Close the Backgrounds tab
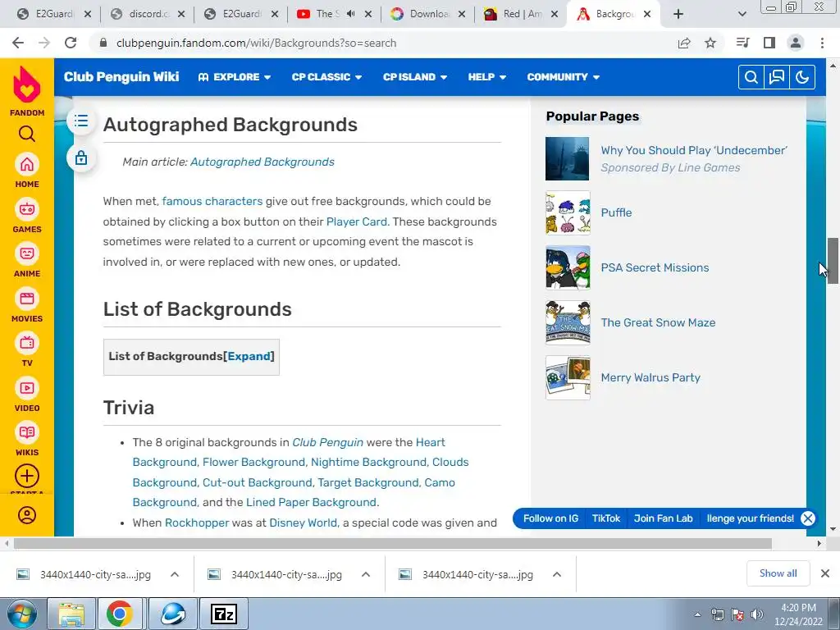The height and width of the screenshot is (630, 840). point(647,14)
